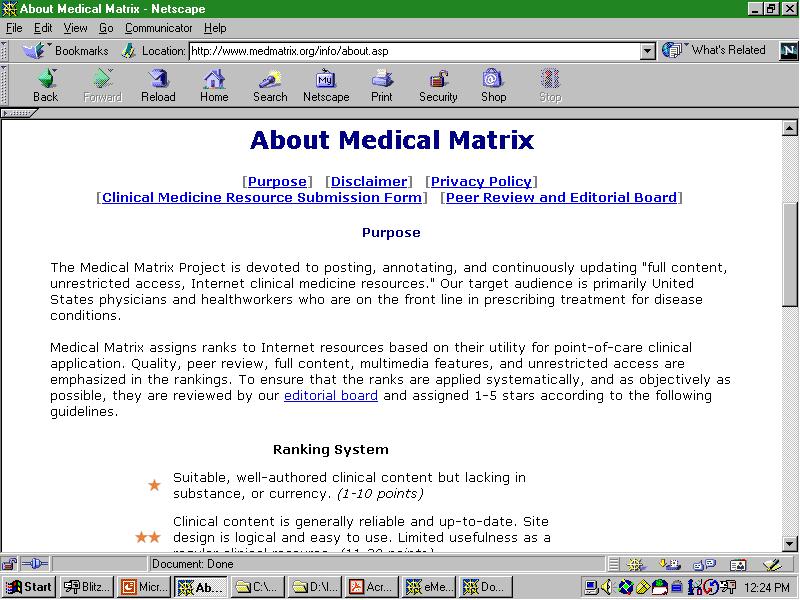
Task: Print the current page
Action: [382, 86]
